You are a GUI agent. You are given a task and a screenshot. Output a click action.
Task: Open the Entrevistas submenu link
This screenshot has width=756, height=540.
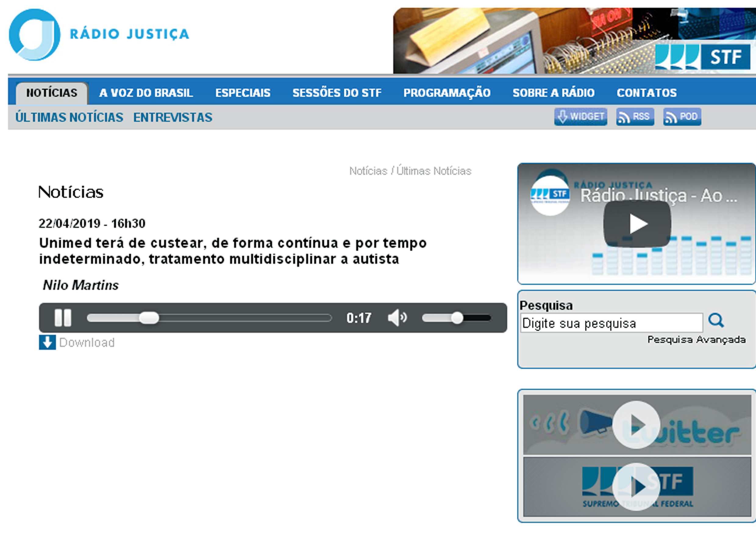click(x=173, y=117)
